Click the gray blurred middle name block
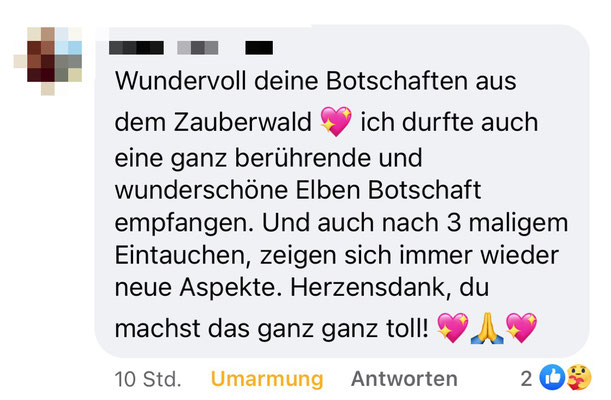611x400 pixels. (x=198, y=48)
